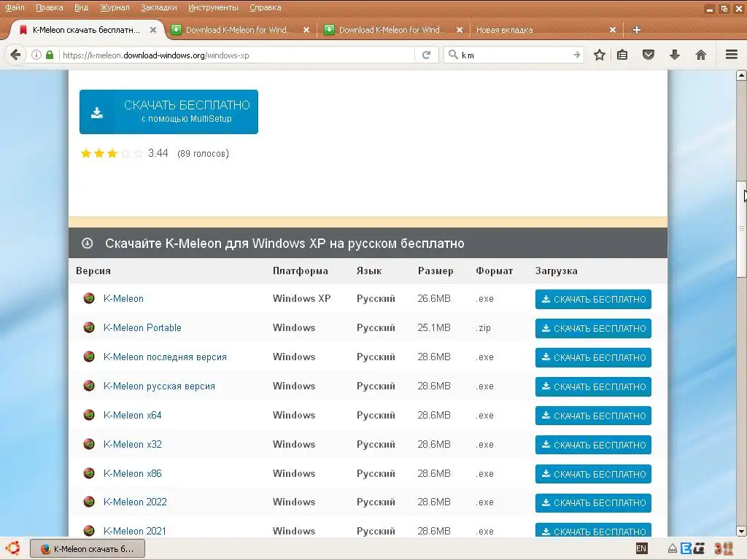Bookmark this page with the star icon
The image size is (747, 560).
coord(600,55)
